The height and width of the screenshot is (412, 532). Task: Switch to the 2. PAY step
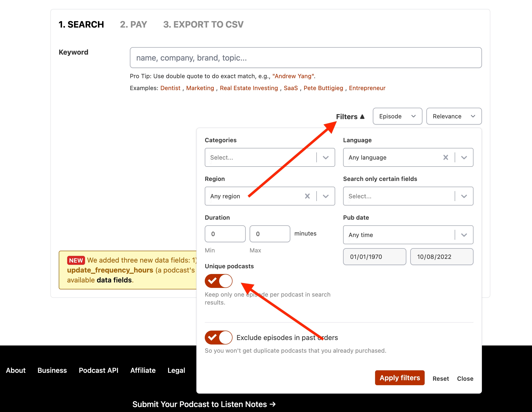133,24
